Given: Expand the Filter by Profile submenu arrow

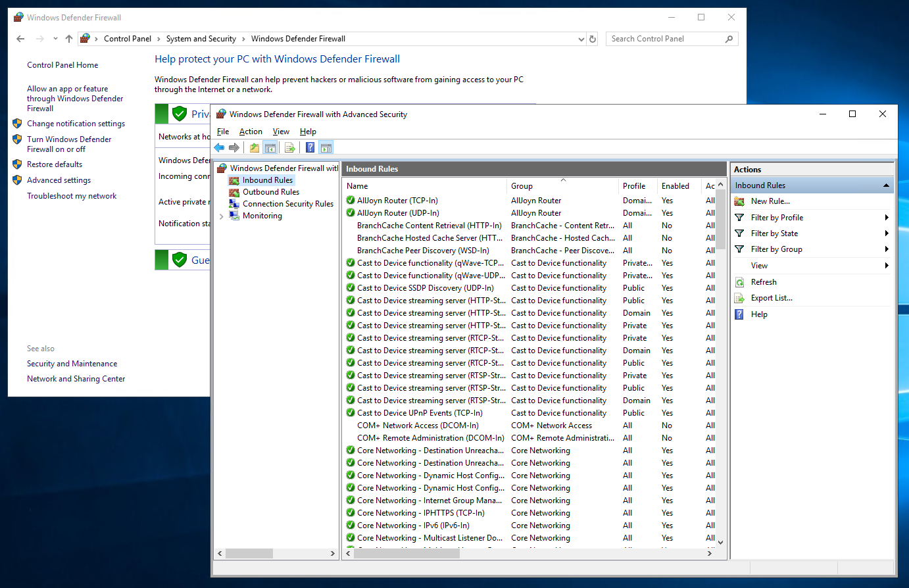Looking at the screenshot, I should tap(887, 218).
